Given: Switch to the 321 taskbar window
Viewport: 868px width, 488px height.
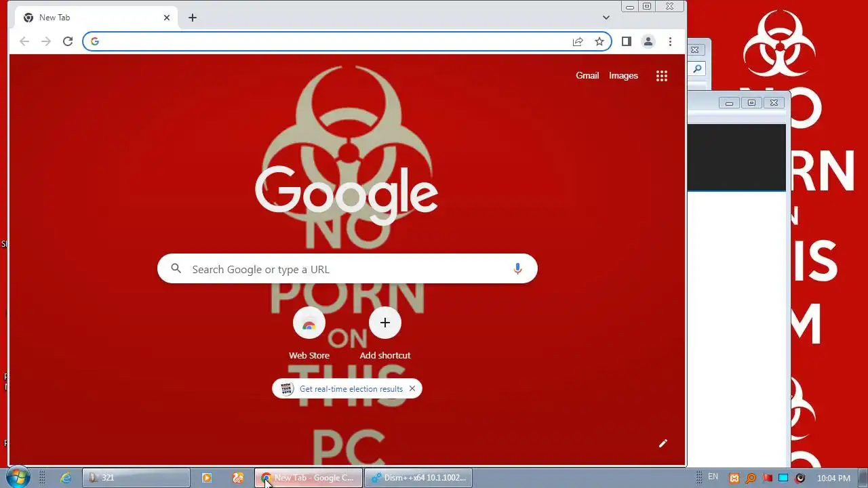Looking at the screenshot, I should 136,478.
